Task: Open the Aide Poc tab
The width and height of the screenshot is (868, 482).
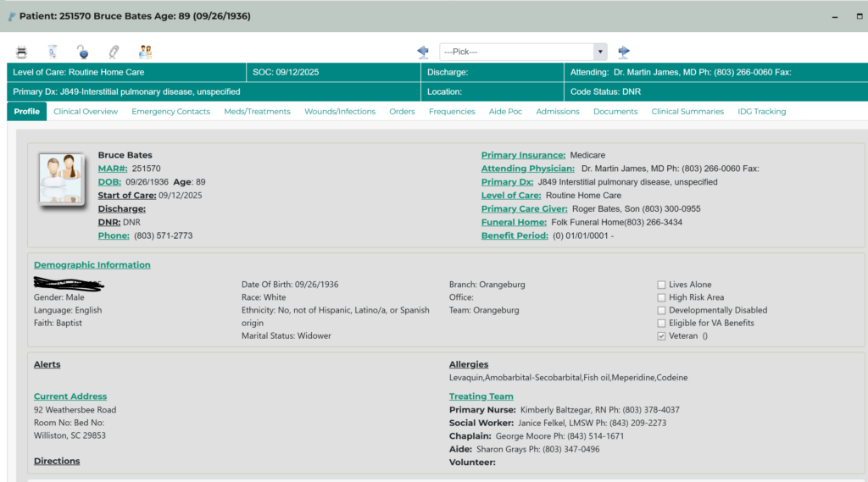Action: [505, 111]
